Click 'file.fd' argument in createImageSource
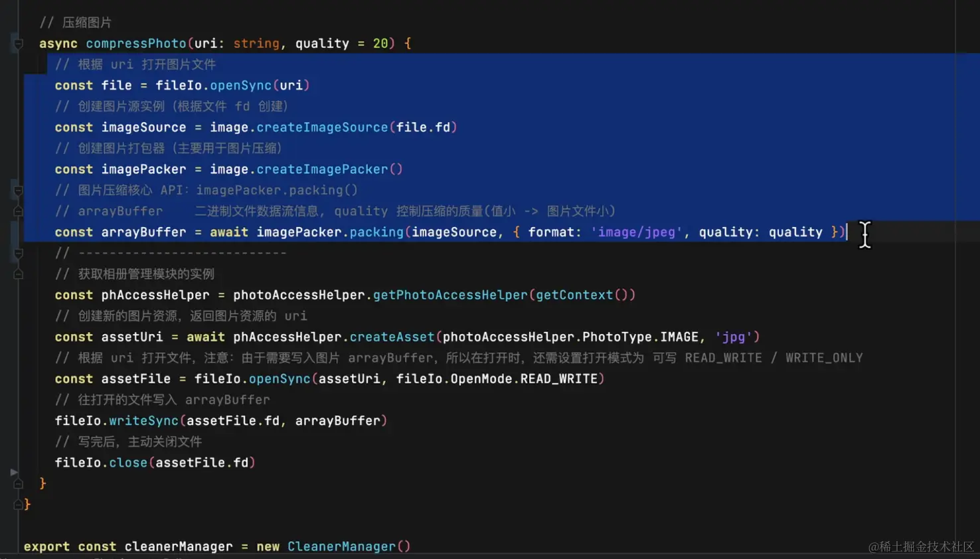Viewport: 980px width, 559px height. [x=423, y=127]
